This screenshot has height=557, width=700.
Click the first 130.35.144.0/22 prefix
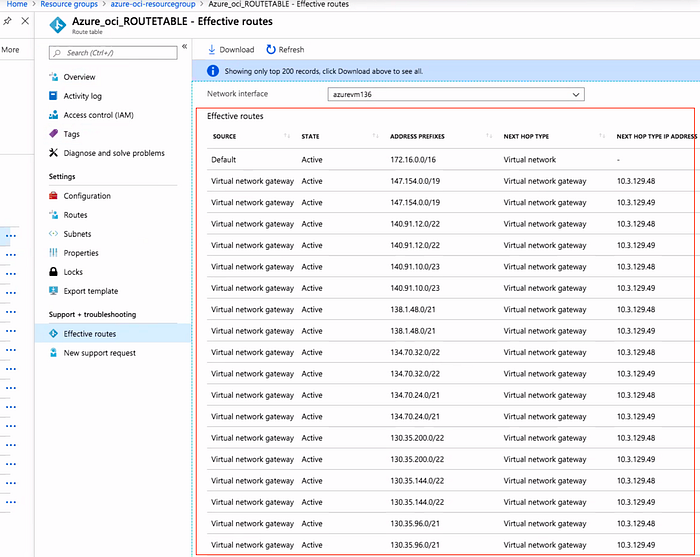click(417, 481)
